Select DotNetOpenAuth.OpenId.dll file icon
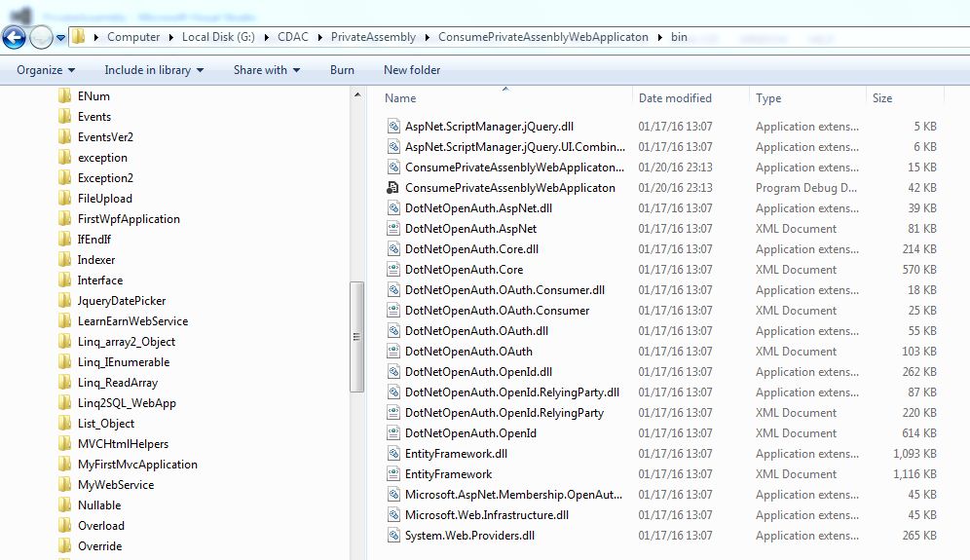The height and width of the screenshot is (560, 970). pyautogui.click(x=392, y=371)
